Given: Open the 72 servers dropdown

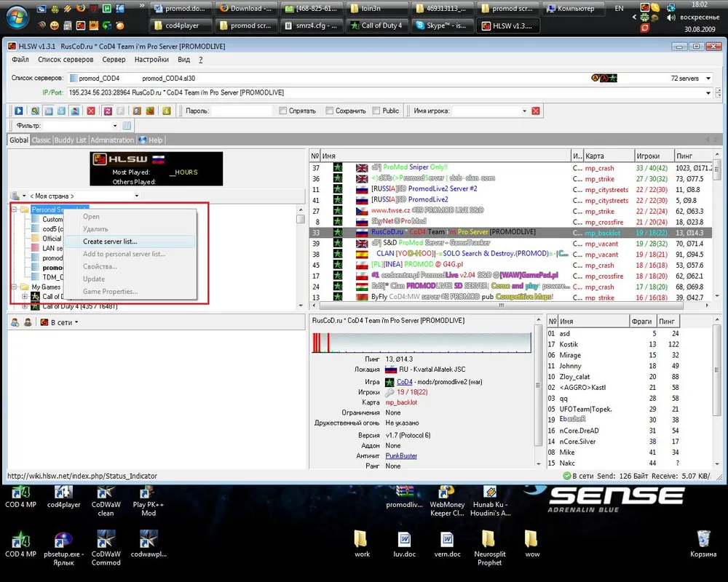Looking at the screenshot, I should click(705, 79).
